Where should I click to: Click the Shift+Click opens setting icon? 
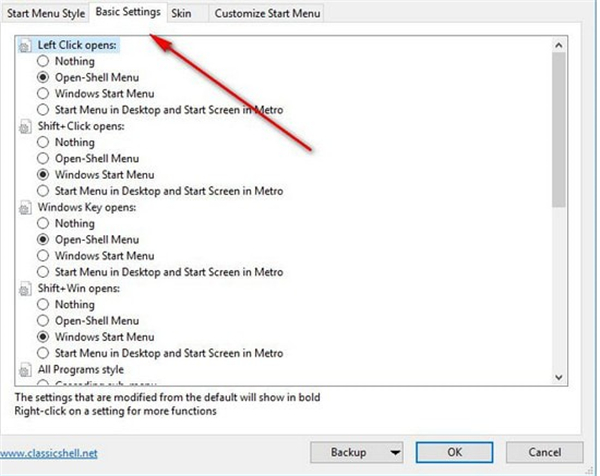pyautogui.click(x=27, y=127)
